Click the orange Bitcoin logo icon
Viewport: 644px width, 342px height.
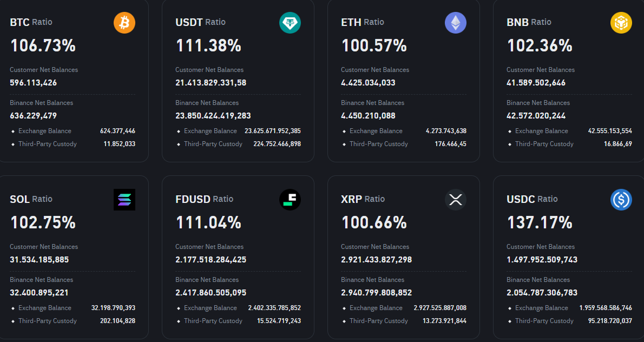click(x=124, y=23)
